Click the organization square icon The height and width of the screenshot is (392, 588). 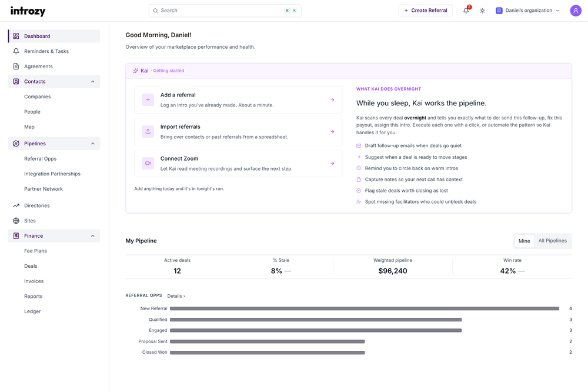click(499, 11)
